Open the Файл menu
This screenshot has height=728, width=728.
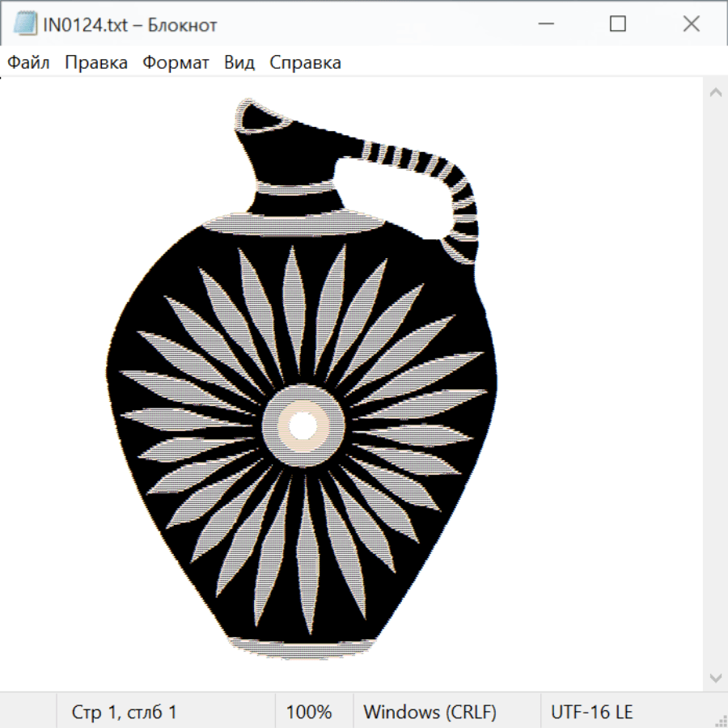pos(29,63)
